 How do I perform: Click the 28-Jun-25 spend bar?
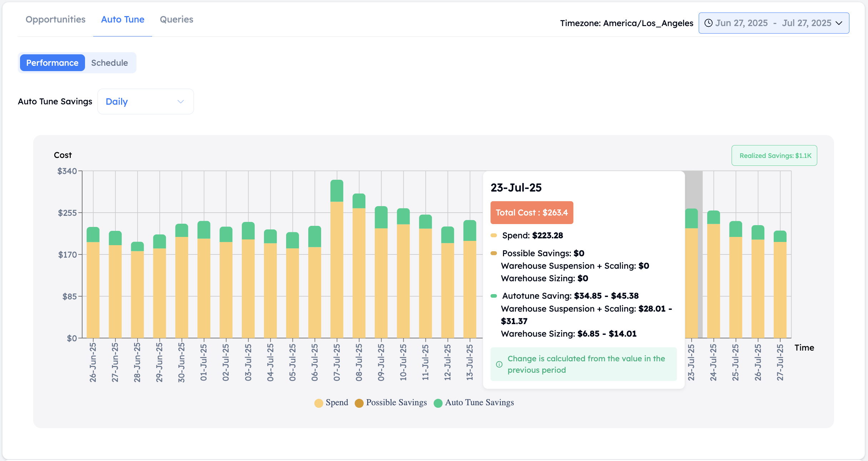[137, 294]
